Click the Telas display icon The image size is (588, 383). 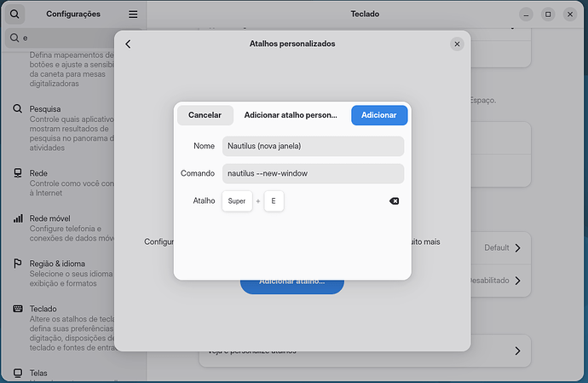coord(18,373)
